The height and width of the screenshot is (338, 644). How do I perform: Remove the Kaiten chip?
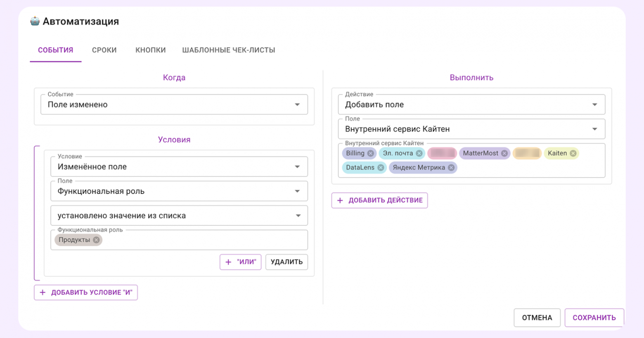(x=573, y=153)
